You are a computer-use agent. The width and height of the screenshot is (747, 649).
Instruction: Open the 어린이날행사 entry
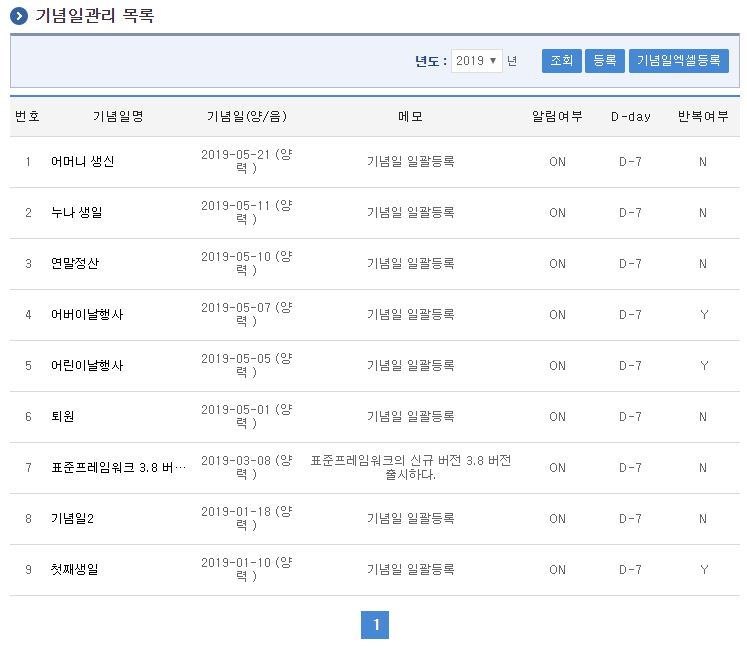tap(87, 366)
